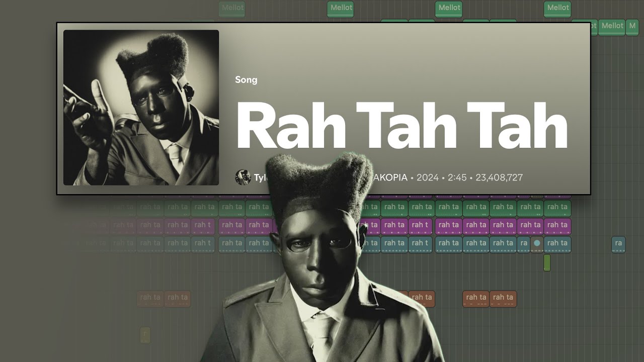
Task: Select the 'Rah Tah Tah' song title
Action: point(401,126)
